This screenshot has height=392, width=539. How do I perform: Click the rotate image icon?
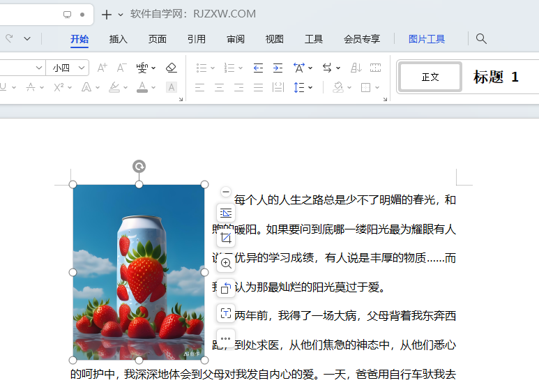[226, 288]
